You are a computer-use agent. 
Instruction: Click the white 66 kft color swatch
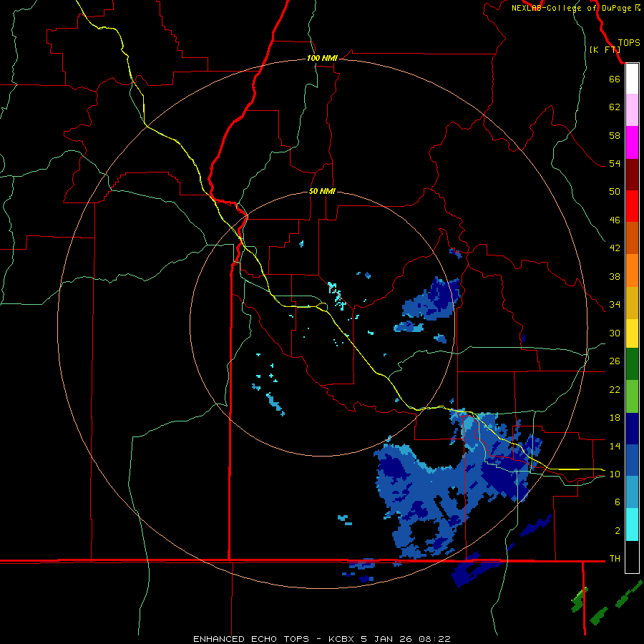coord(632,79)
